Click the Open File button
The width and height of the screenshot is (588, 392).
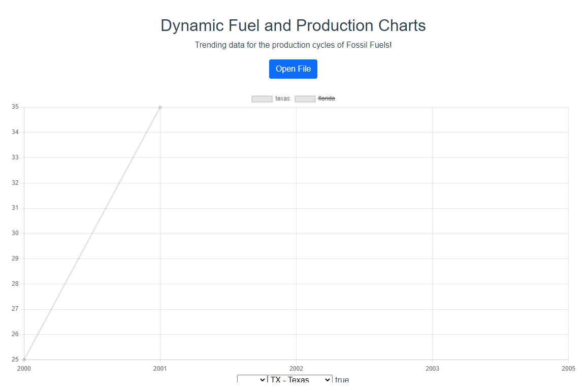coord(293,69)
